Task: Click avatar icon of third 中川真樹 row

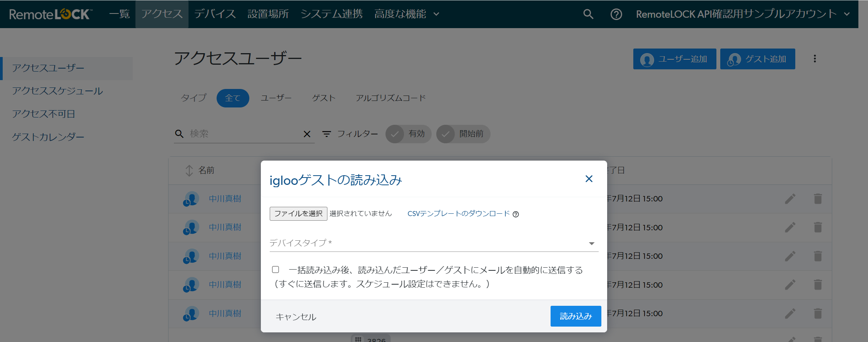Action: point(191,256)
